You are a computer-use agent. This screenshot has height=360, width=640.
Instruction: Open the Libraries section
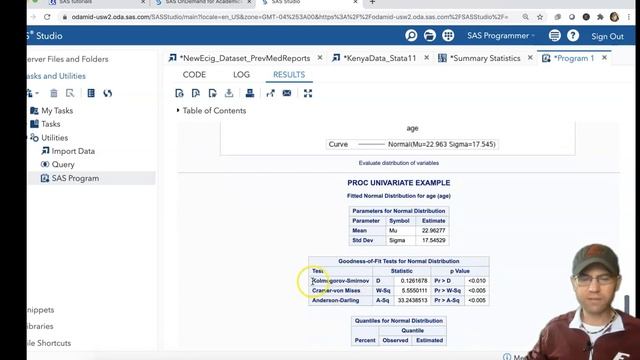(40, 326)
